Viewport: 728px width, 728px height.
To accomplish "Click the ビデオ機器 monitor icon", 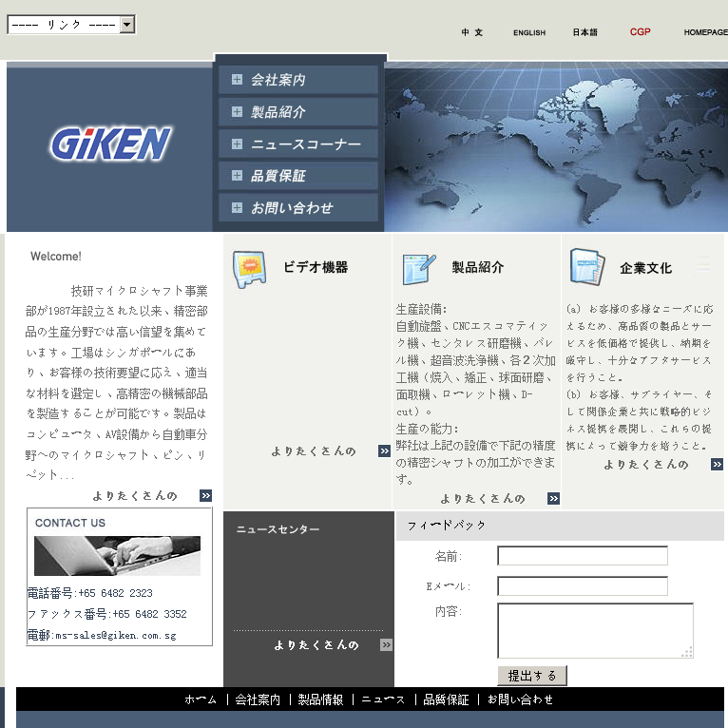I will (249, 269).
